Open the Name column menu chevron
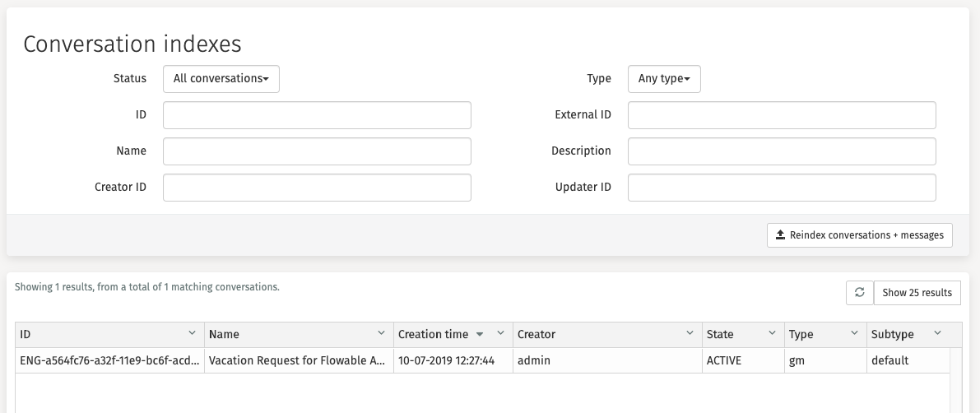Screen dimensions: 980x413 pyautogui.click(x=381, y=334)
